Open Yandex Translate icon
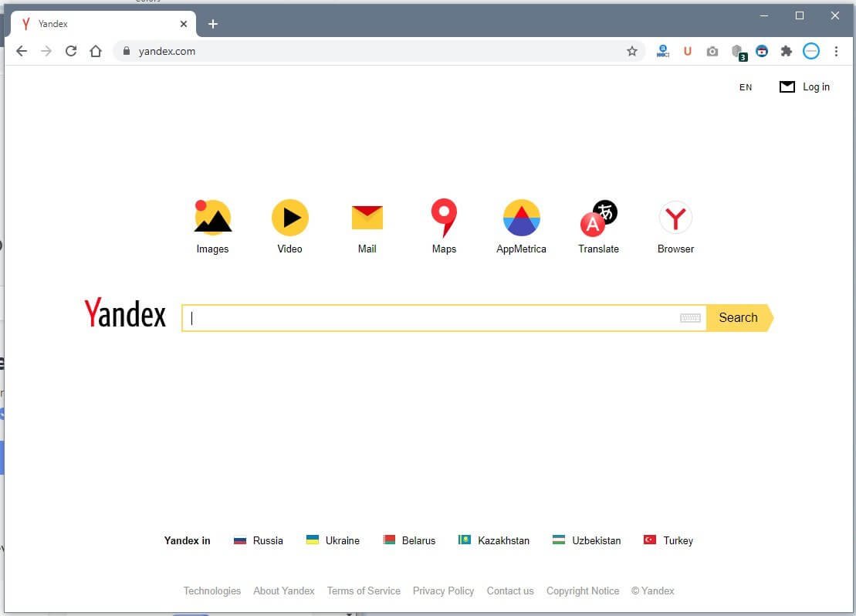The height and width of the screenshot is (616, 856). [598, 218]
